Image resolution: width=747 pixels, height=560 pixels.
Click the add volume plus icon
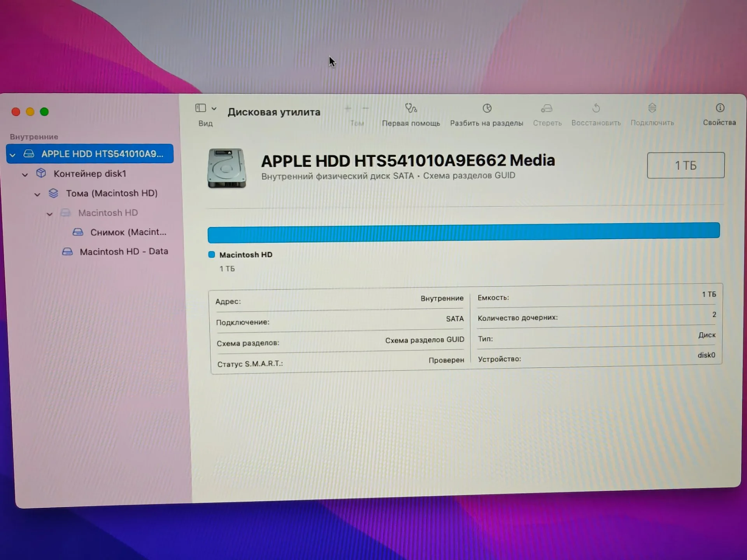click(x=348, y=108)
